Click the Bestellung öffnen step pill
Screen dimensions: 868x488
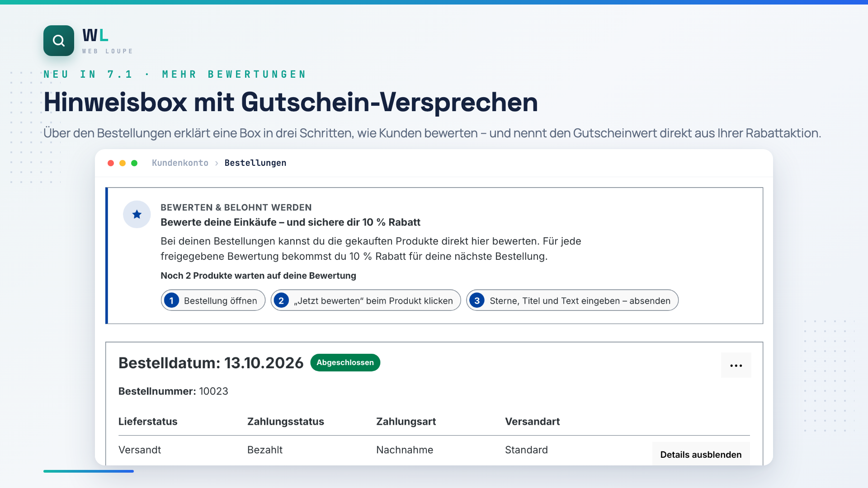pyautogui.click(x=213, y=300)
